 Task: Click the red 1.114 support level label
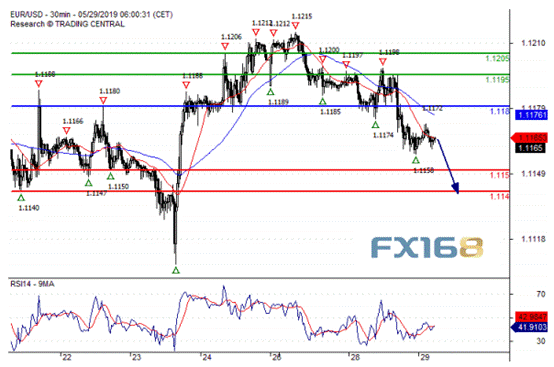500,196
